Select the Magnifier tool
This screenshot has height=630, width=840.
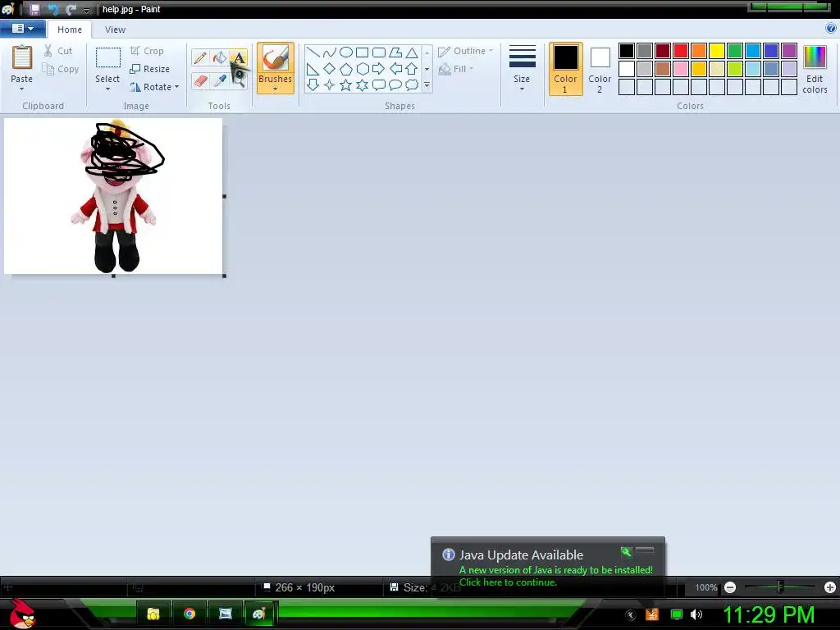tap(239, 81)
